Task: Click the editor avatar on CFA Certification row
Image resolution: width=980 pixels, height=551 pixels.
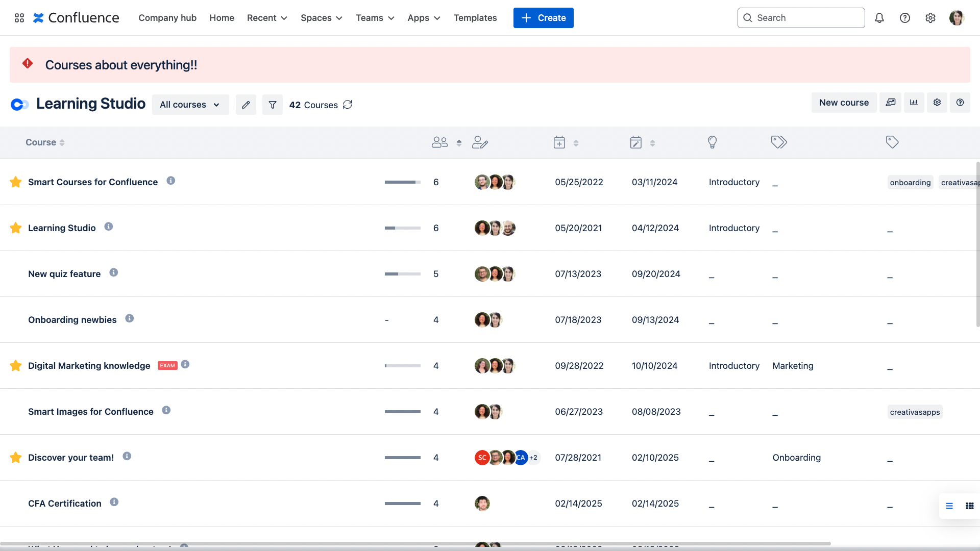Action: click(x=482, y=504)
